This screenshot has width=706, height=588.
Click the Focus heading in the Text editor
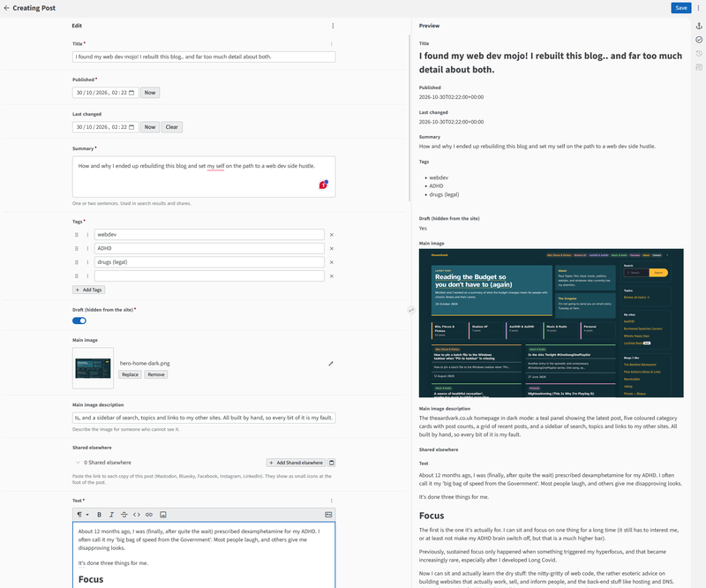click(91, 579)
